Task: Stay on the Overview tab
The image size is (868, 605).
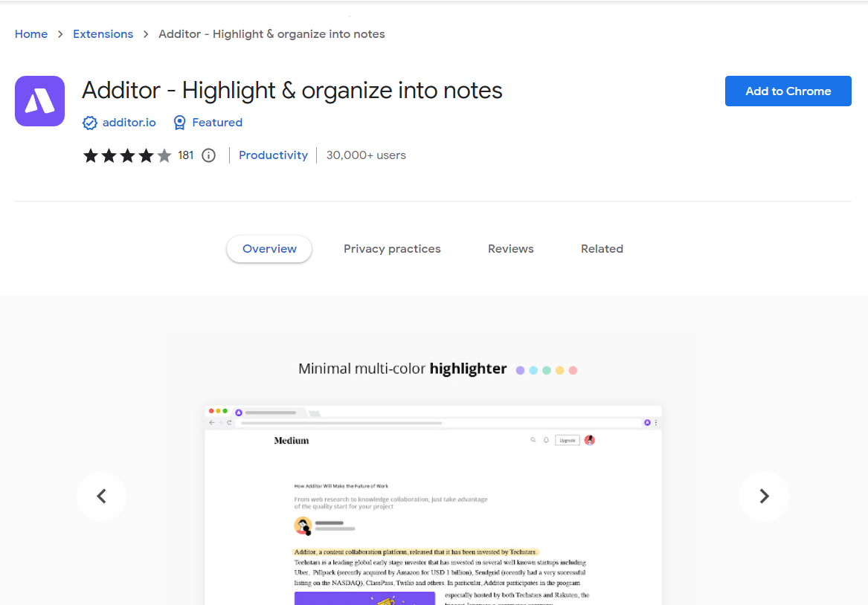Action: tap(269, 248)
